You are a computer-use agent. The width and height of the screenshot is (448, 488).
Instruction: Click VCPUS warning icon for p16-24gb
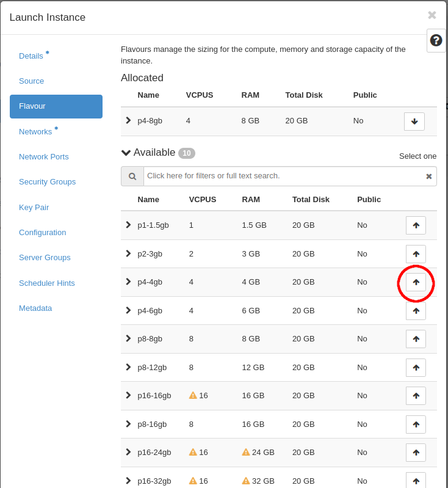point(193,452)
